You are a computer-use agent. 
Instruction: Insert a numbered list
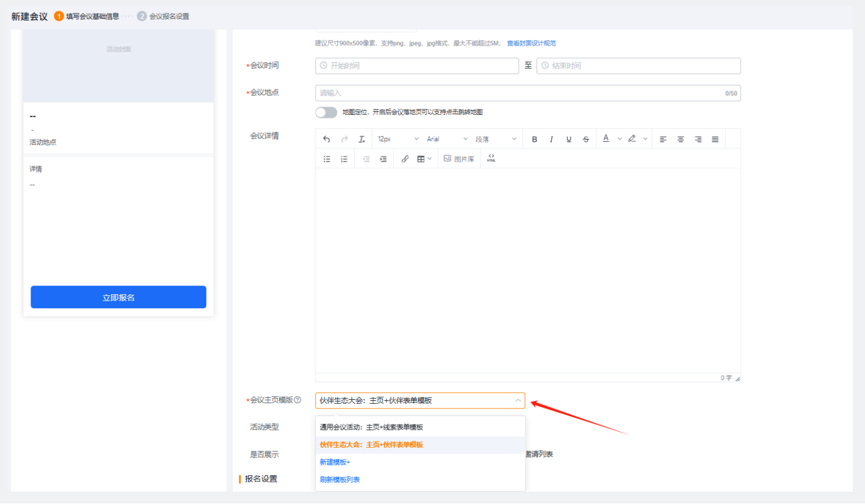[344, 159]
